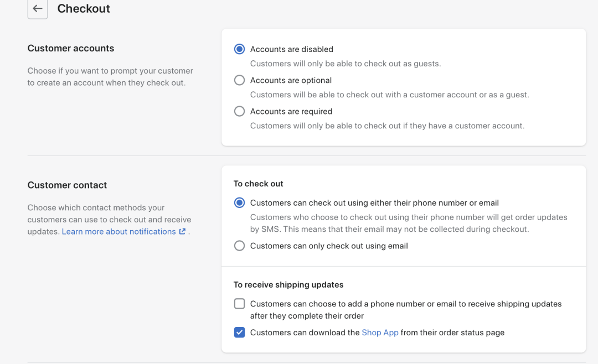Click the 'Customer contact' section heading
Screen dimensions: 598x364
click(67, 185)
